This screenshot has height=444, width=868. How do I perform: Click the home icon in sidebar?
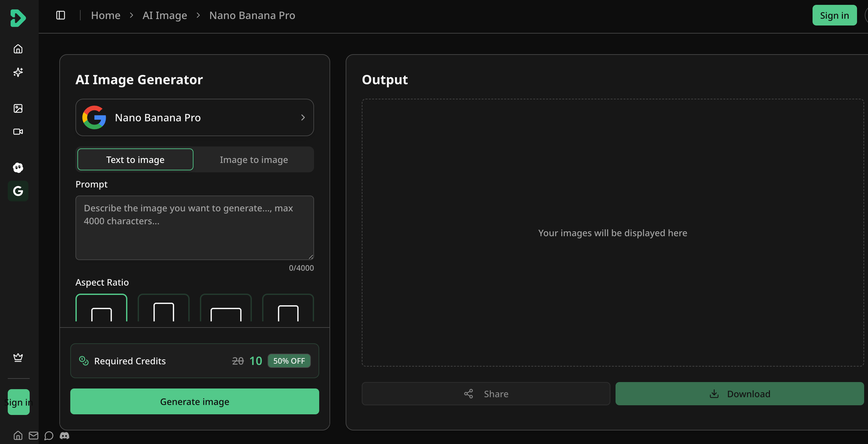(x=18, y=49)
